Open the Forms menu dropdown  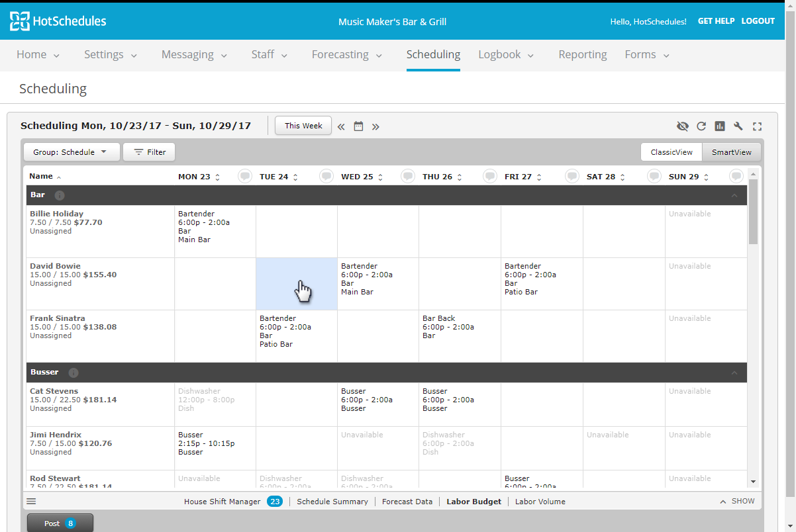pyautogui.click(x=647, y=55)
